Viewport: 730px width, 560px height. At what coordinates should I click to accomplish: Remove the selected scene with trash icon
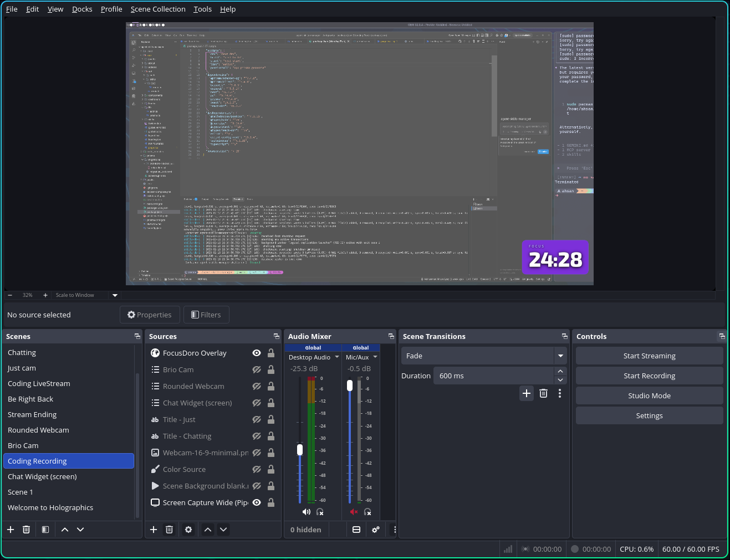point(26,530)
